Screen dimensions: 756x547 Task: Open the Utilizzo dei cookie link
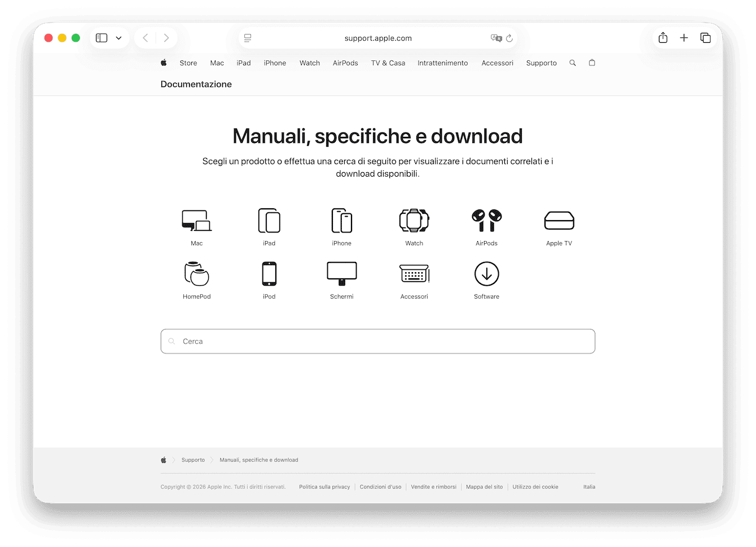pos(535,487)
